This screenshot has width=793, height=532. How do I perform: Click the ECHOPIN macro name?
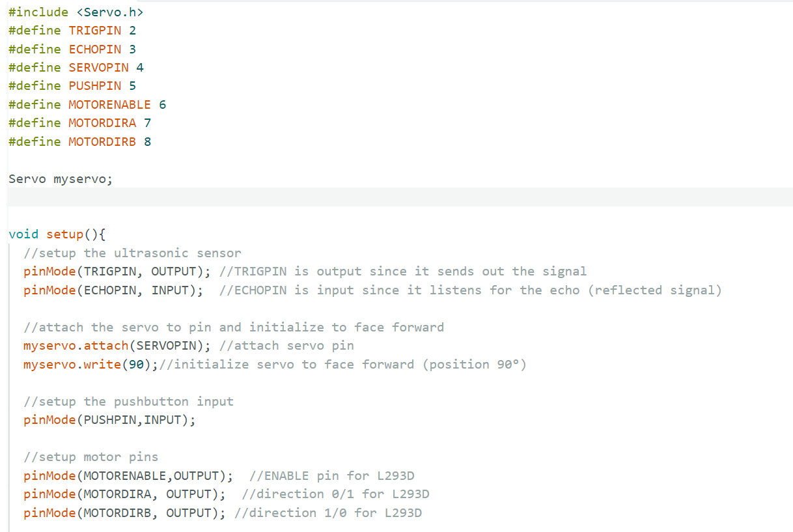tap(94, 49)
